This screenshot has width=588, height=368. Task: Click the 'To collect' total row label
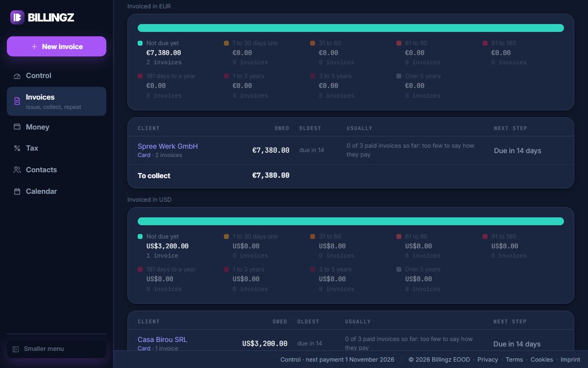tap(154, 176)
